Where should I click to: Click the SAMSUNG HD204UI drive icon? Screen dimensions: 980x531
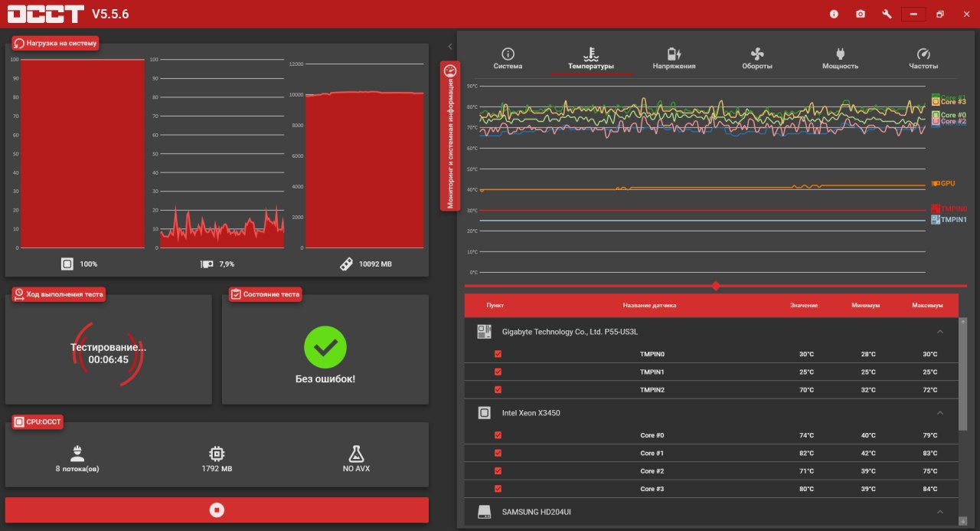(x=484, y=511)
